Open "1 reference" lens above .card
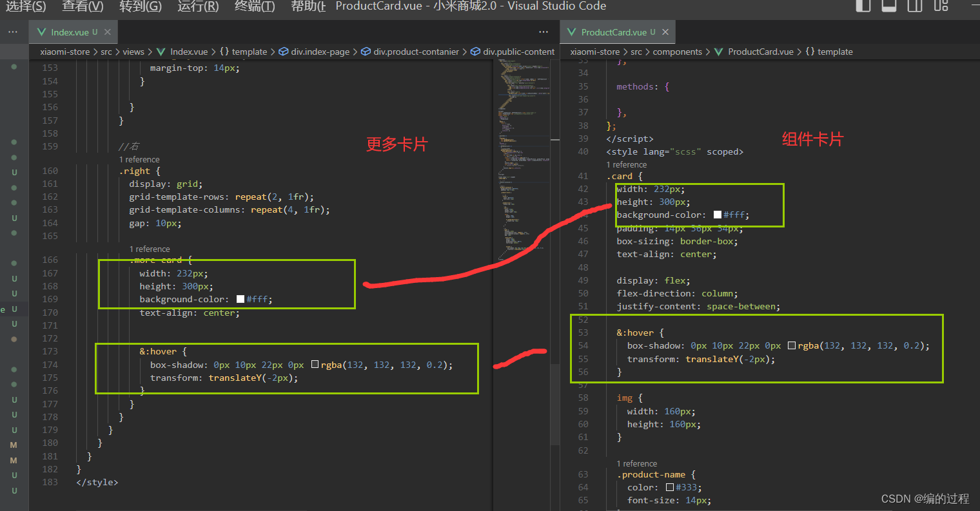This screenshot has height=511, width=980. coord(627,164)
